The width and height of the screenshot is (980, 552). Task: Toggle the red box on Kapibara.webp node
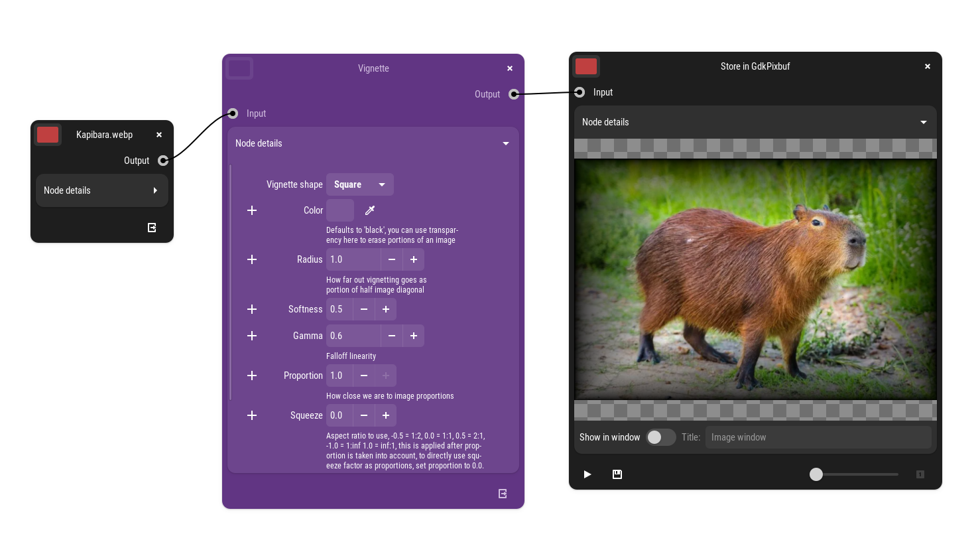48,135
